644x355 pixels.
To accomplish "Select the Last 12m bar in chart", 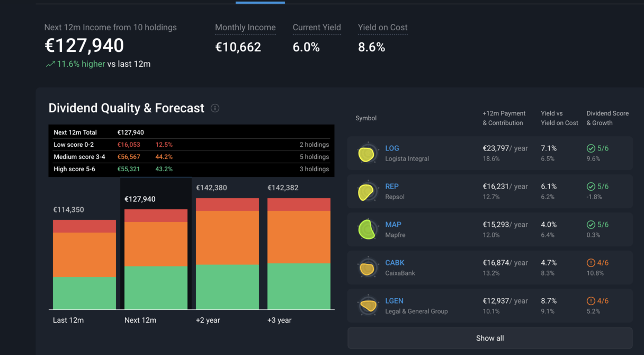I will point(84,265).
